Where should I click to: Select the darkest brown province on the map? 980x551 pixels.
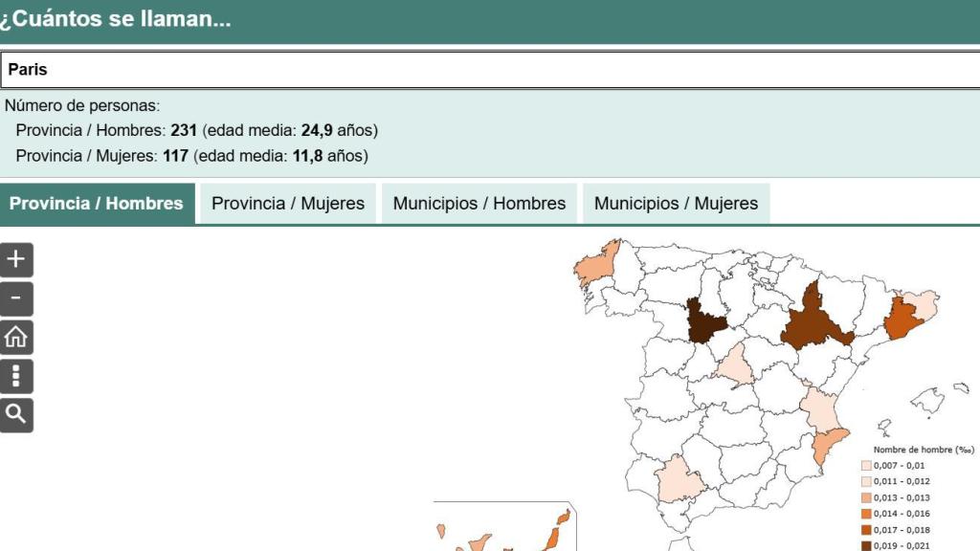[x=705, y=321]
